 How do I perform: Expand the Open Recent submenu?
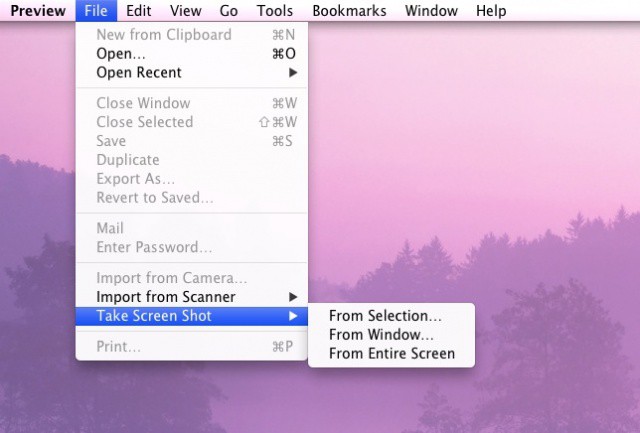pyautogui.click(x=139, y=72)
